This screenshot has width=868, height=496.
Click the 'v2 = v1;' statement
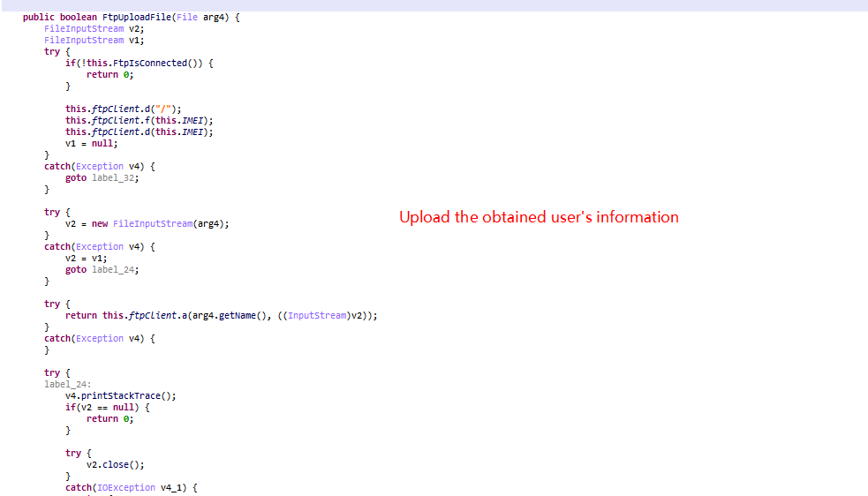pyautogui.click(x=87, y=259)
